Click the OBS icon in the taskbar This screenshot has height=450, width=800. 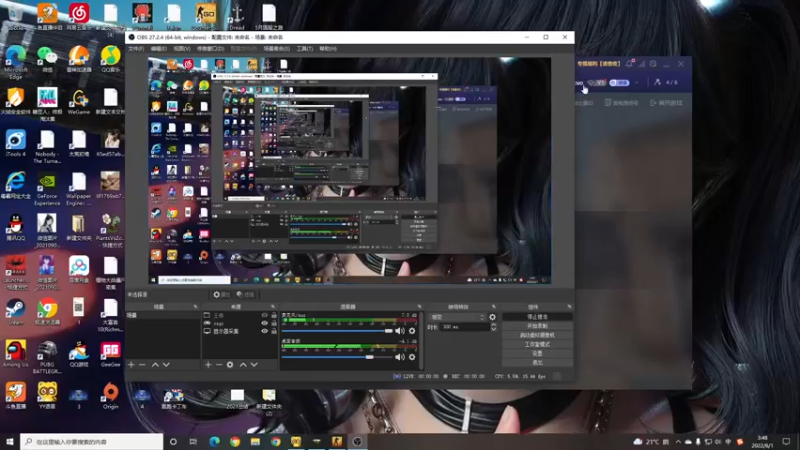click(357, 441)
